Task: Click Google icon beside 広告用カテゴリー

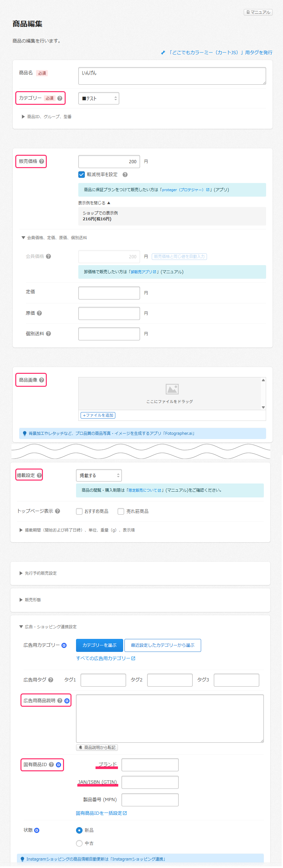Action: (64, 645)
